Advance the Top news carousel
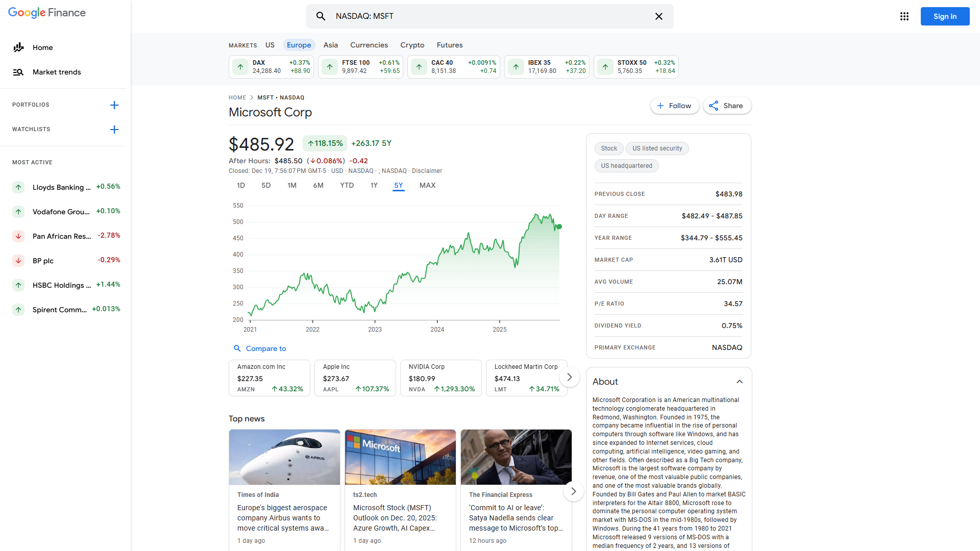Viewport: 980px width, 551px height. (x=573, y=491)
